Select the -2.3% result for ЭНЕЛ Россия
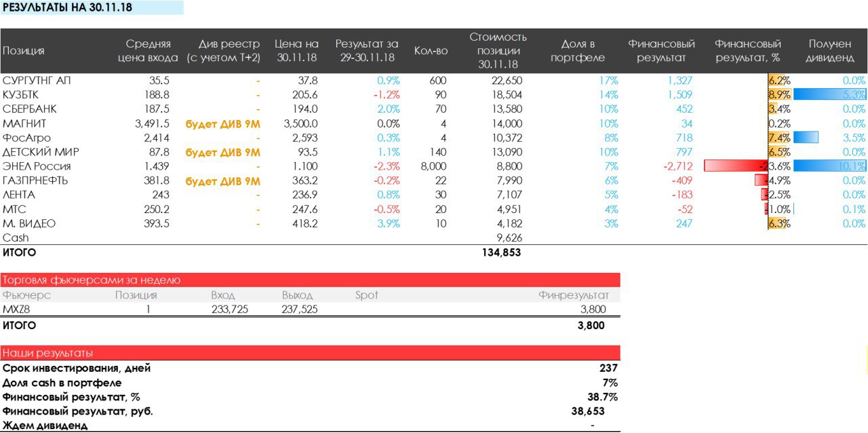Screen dimensions: 868x433 (x=387, y=166)
